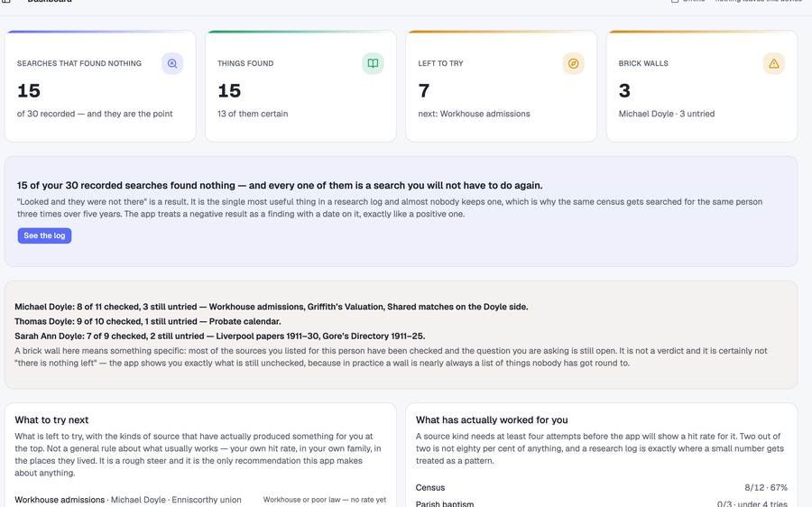Click the Dashboard title in the top bar
This screenshot has width=812, height=507.
pos(50,1)
